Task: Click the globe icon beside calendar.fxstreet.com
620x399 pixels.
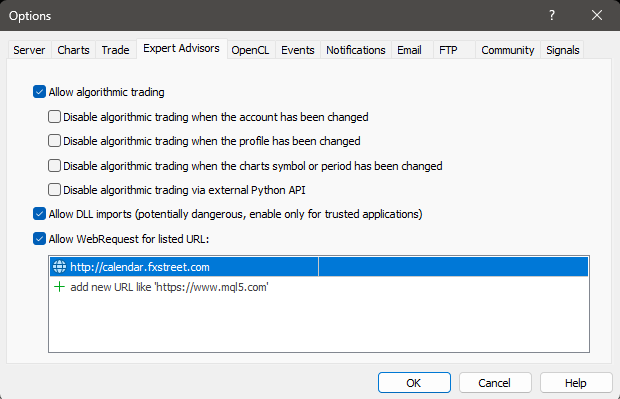Action: point(59,267)
